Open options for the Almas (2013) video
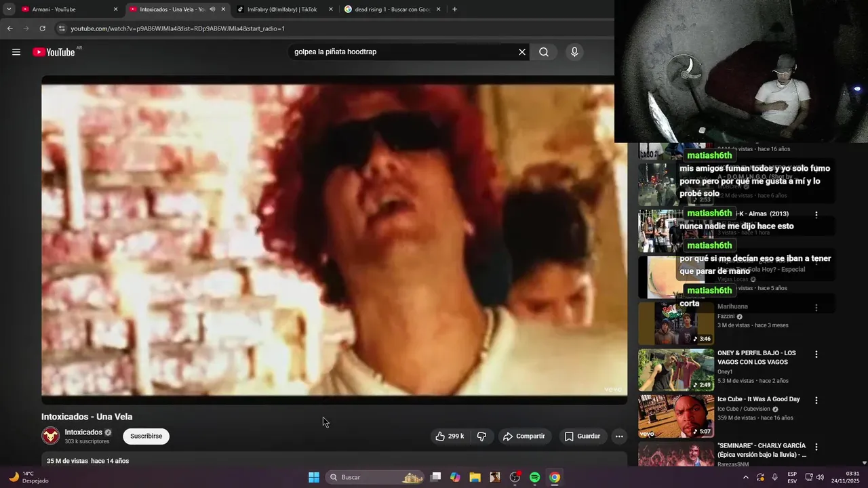 click(816, 215)
